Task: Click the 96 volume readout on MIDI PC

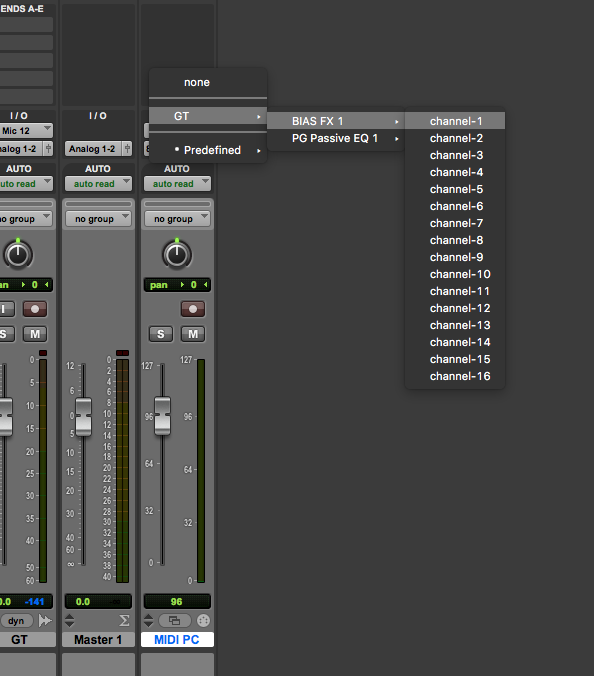Action: point(177,601)
